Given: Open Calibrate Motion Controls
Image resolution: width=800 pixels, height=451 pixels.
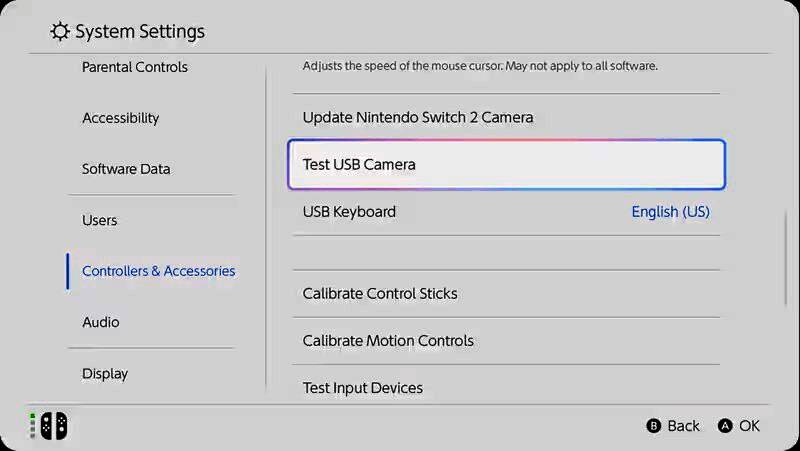Looking at the screenshot, I should click(388, 341).
